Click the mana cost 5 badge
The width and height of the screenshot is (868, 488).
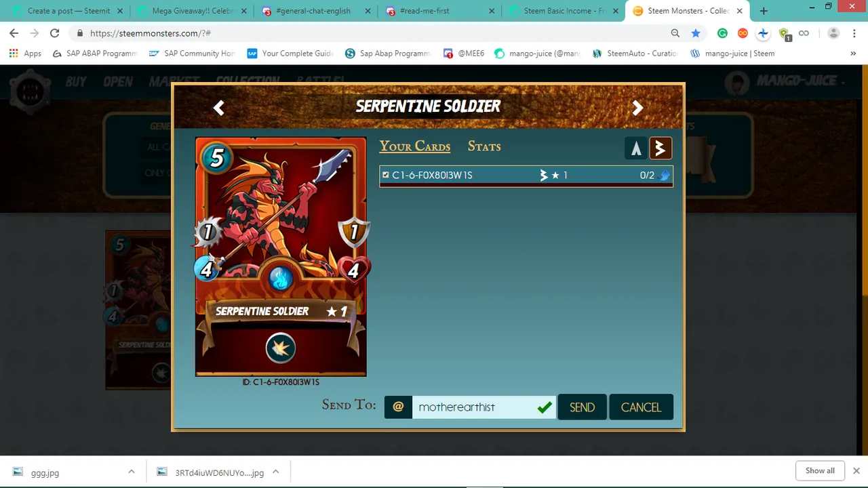[216, 157]
